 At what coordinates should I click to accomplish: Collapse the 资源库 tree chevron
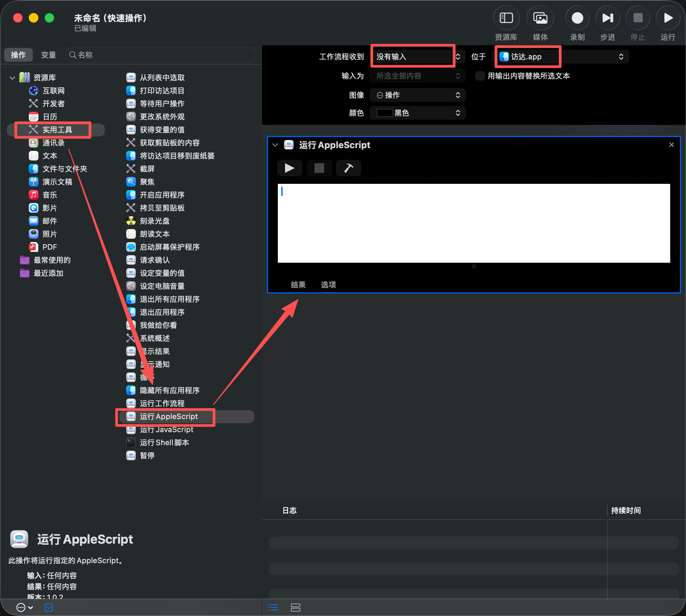click(12, 78)
